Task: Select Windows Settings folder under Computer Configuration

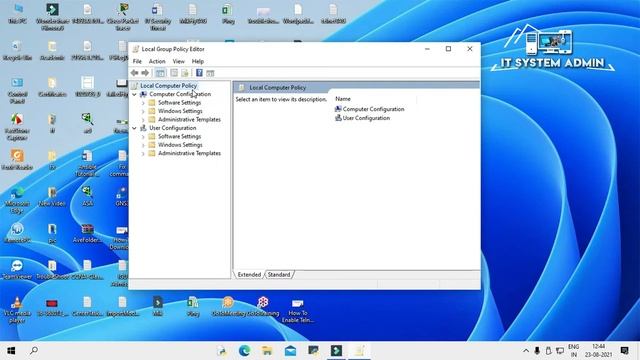Action: click(180, 111)
